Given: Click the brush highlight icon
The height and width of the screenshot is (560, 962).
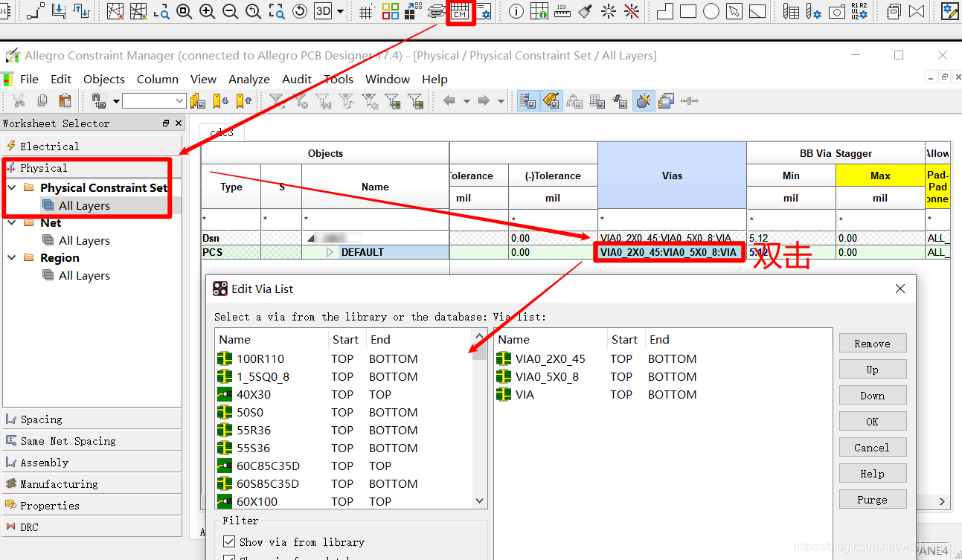Looking at the screenshot, I should 586,12.
